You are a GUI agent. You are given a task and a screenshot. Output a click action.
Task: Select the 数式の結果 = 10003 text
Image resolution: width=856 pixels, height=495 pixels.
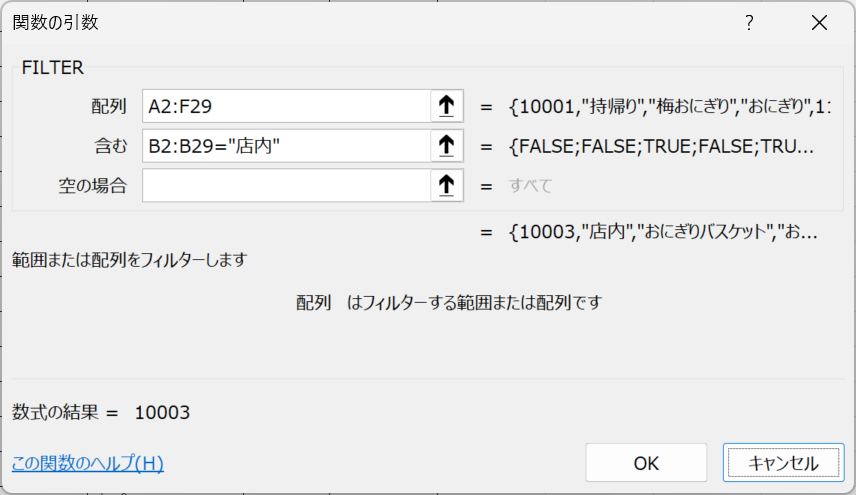click(x=101, y=412)
